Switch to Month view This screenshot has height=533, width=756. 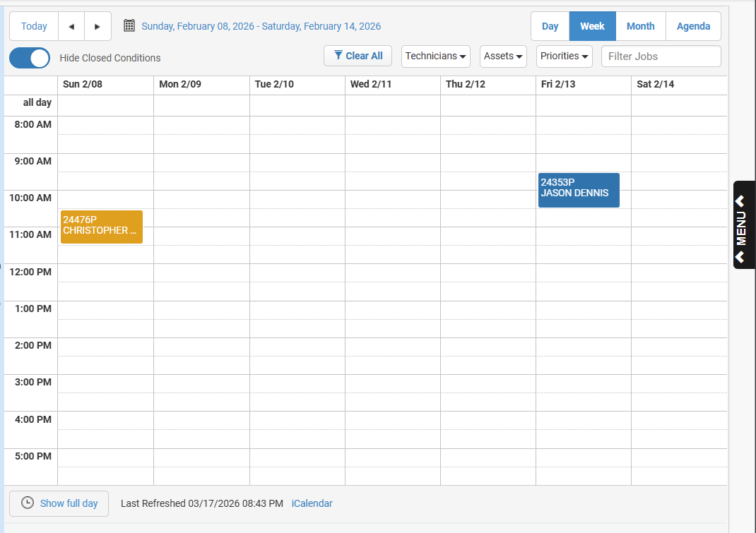coord(640,26)
